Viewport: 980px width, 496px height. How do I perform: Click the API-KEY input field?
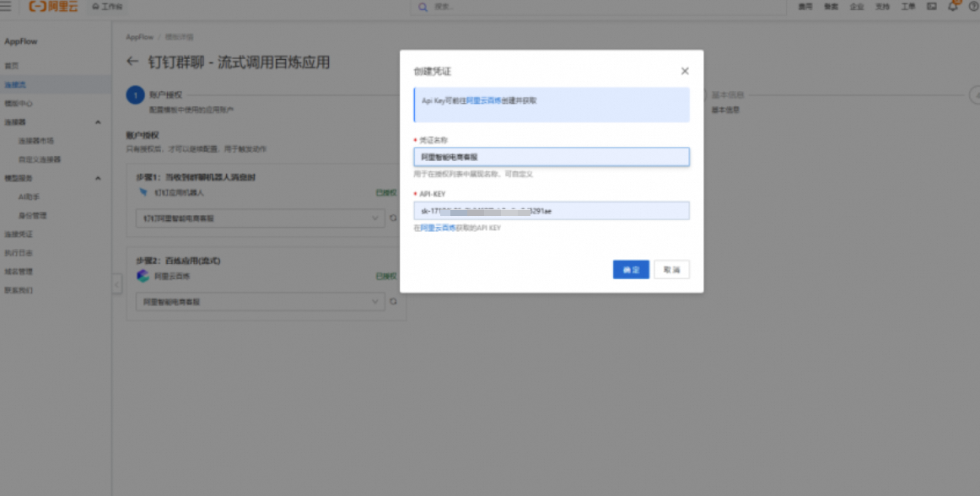click(552, 211)
